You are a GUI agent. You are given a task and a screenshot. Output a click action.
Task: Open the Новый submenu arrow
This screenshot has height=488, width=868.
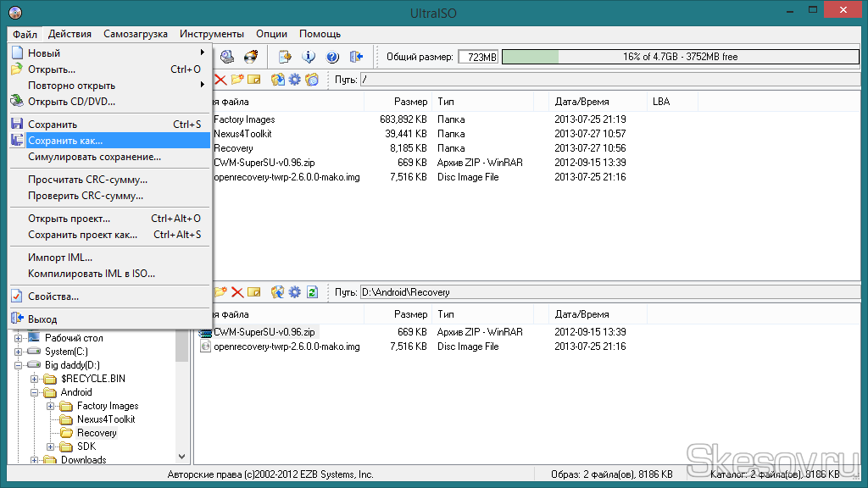[x=203, y=53]
